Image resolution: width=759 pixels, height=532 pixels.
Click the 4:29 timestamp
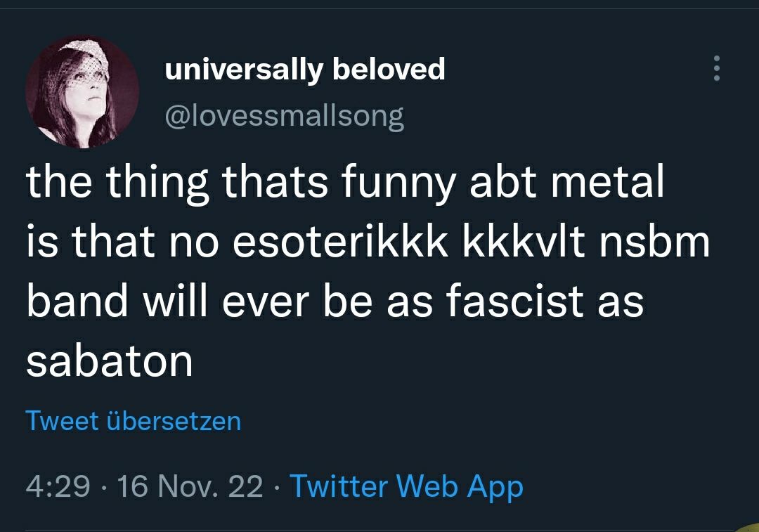click(x=58, y=486)
